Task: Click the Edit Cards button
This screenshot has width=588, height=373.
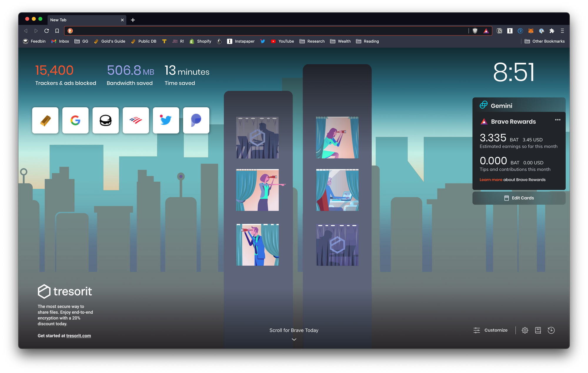Action: click(x=519, y=198)
